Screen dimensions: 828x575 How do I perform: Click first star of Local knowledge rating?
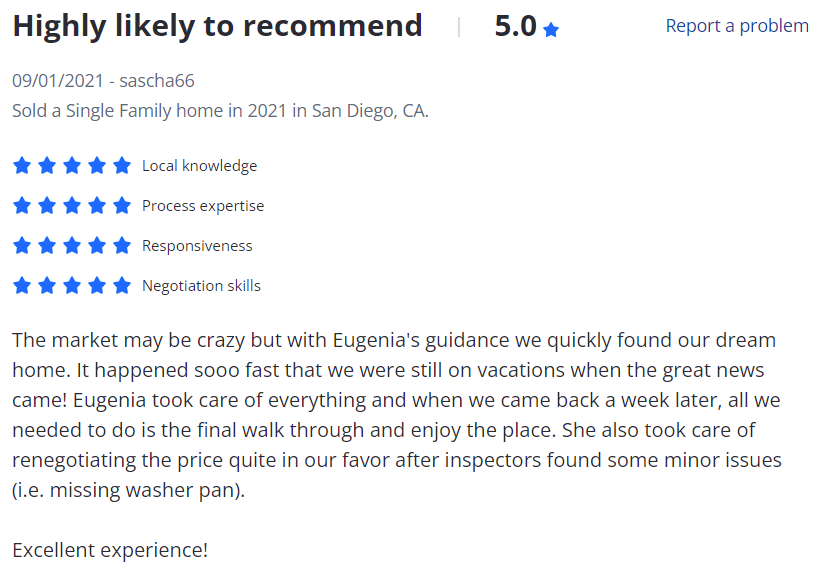pos(22,165)
